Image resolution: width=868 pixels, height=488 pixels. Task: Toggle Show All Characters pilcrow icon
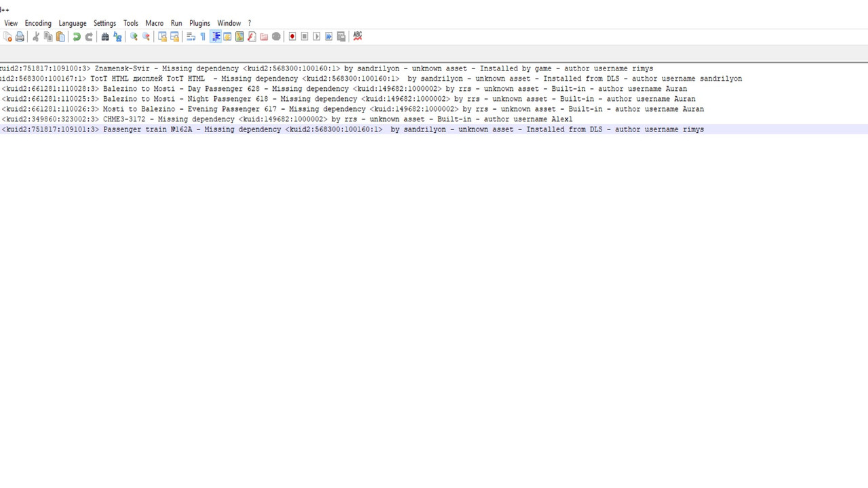click(x=203, y=37)
